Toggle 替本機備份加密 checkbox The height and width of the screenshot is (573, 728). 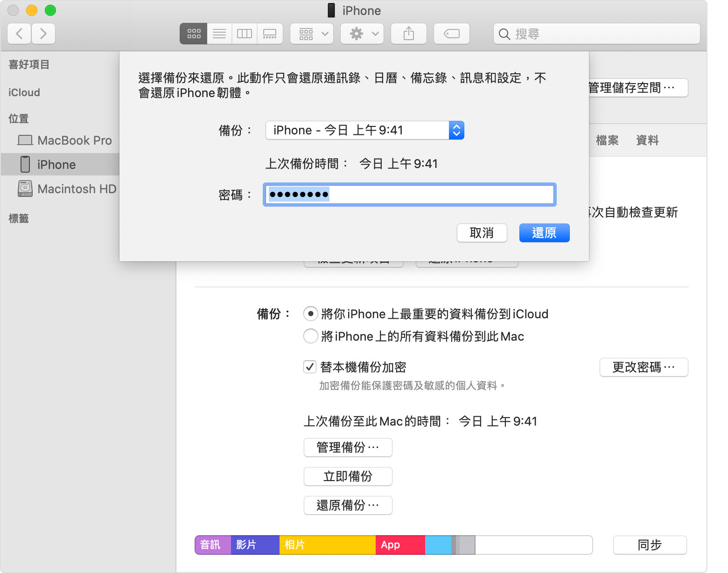click(310, 367)
